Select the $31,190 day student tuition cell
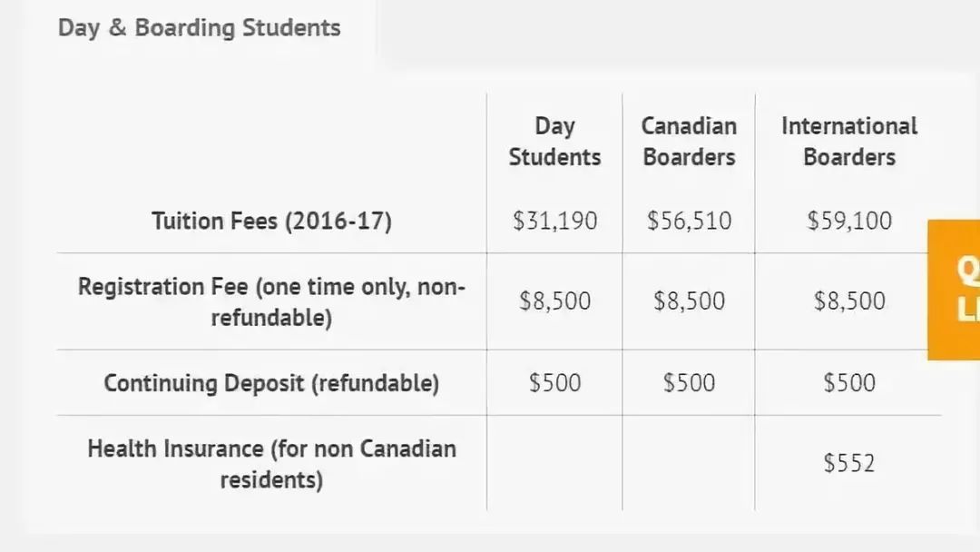The width and height of the screenshot is (980, 552). [x=554, y=221]
